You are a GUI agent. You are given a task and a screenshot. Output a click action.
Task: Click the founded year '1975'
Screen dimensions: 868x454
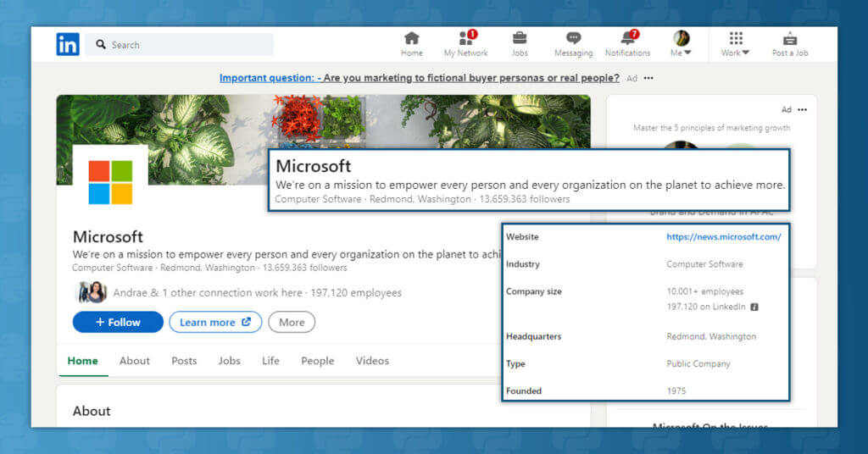[676, 391]
